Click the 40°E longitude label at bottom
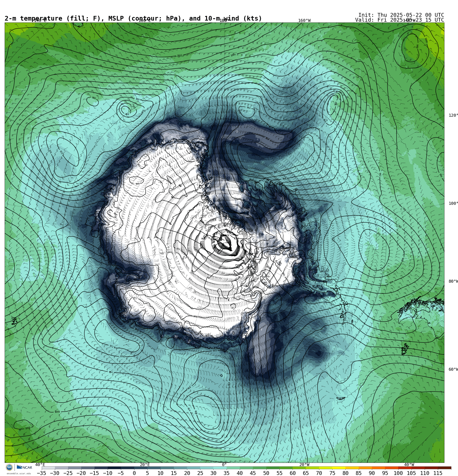 point(40,465)
